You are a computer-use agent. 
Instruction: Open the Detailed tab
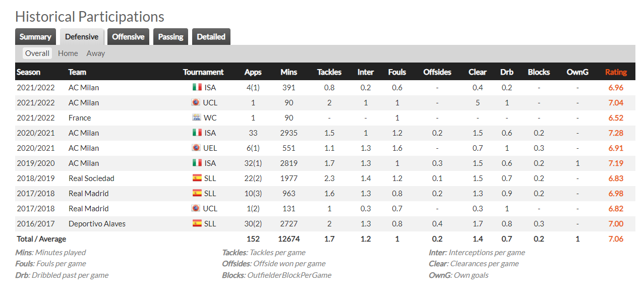(x=211, y=37)
